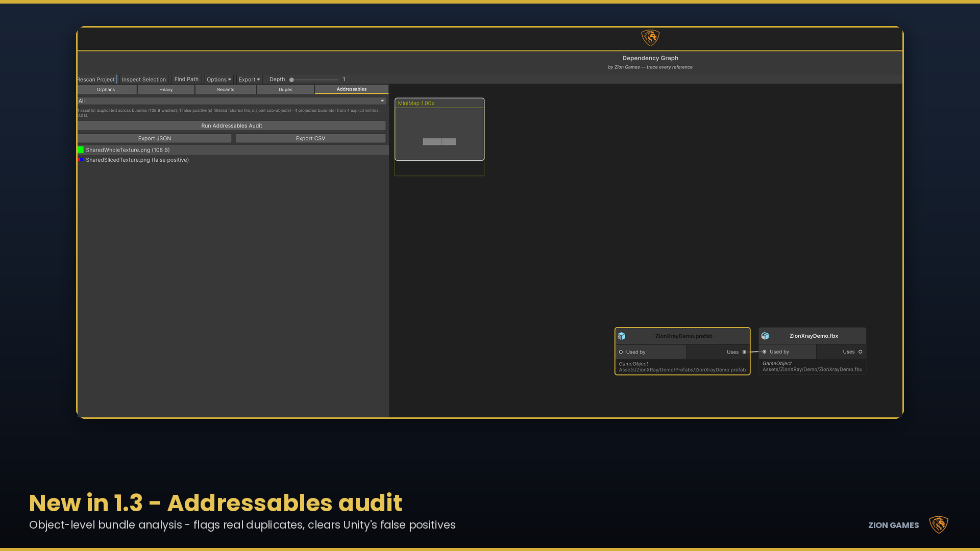980x551 pixels.
Task: Select SharedSlicedTexture.png (false positive) row
Action: click(233, 160)
